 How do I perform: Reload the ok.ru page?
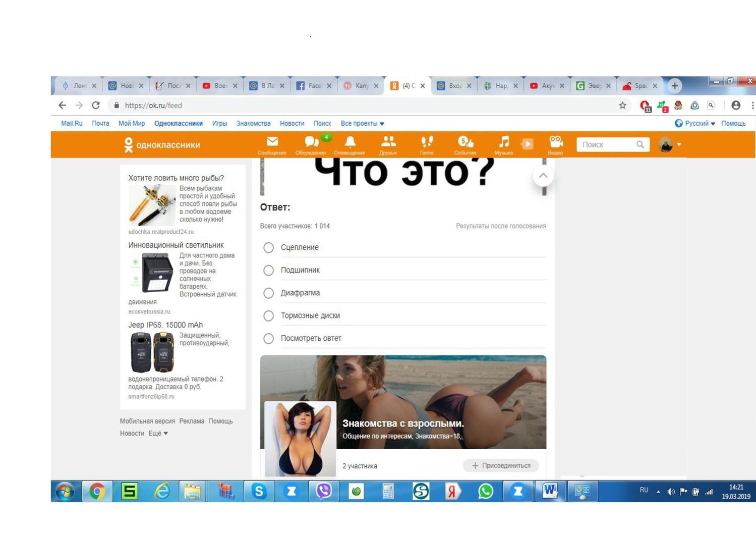point(96,105)
